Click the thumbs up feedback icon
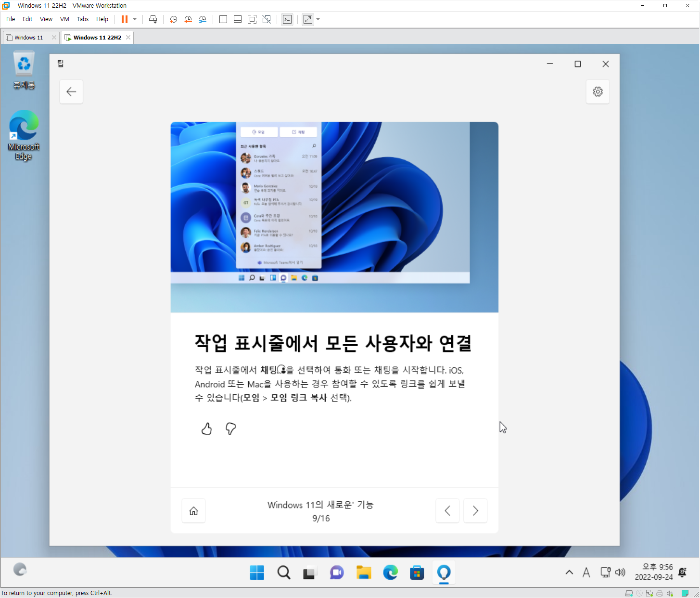The width and height of the screenshot is (700, 598). [x=206, y=429]
